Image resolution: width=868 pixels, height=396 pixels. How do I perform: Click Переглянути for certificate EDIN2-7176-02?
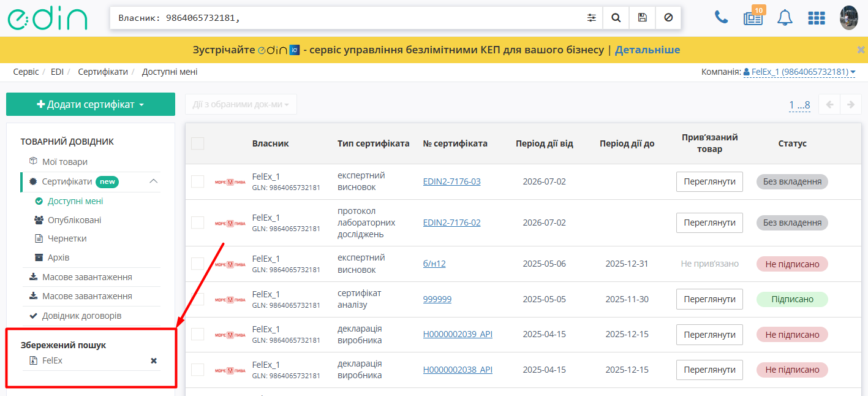pyautogui.click(x=709, y=223)
